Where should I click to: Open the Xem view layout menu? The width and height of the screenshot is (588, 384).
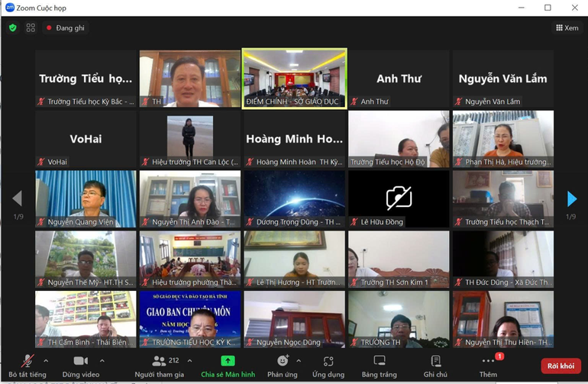click(566, 27)
